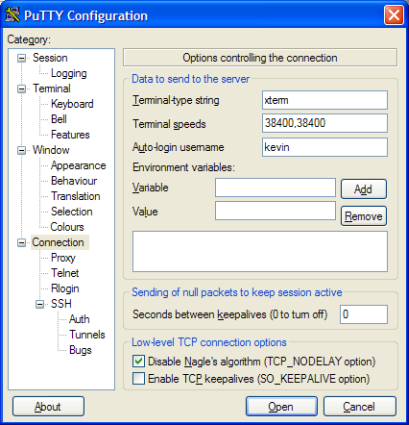The width and height of the screenshot is (409, 425).
Task: Open SSH Auth settings
Action: pos(79,319)
